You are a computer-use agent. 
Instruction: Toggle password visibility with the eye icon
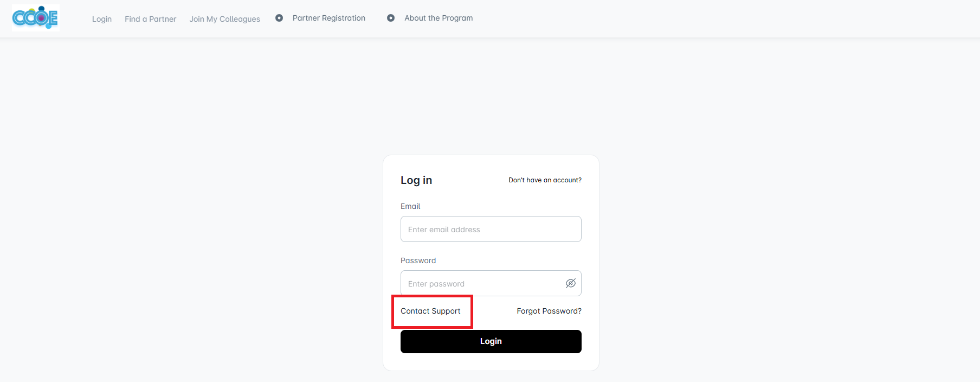pyautogui.click(x=571, y=283)
